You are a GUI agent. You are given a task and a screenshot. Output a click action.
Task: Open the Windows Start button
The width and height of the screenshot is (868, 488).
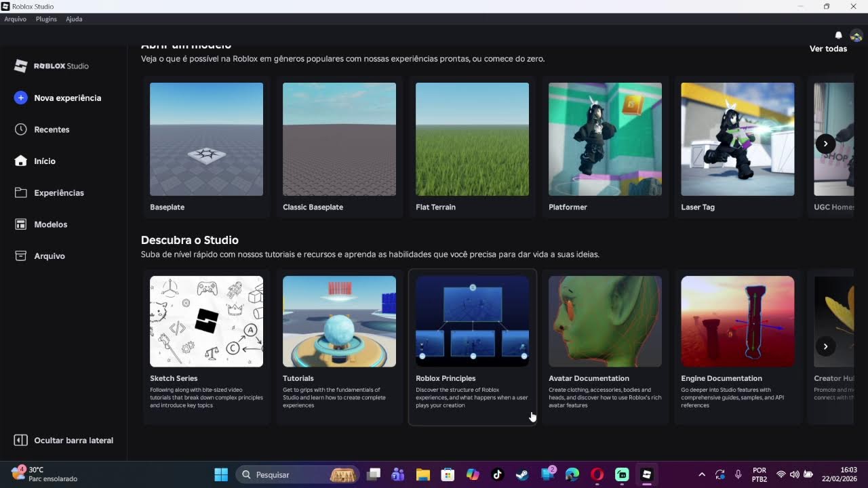(221, 474)
